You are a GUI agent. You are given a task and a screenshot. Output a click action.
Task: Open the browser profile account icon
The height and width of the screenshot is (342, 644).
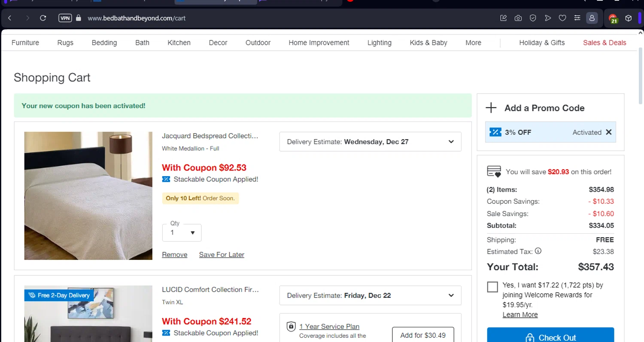pos(592,18)
